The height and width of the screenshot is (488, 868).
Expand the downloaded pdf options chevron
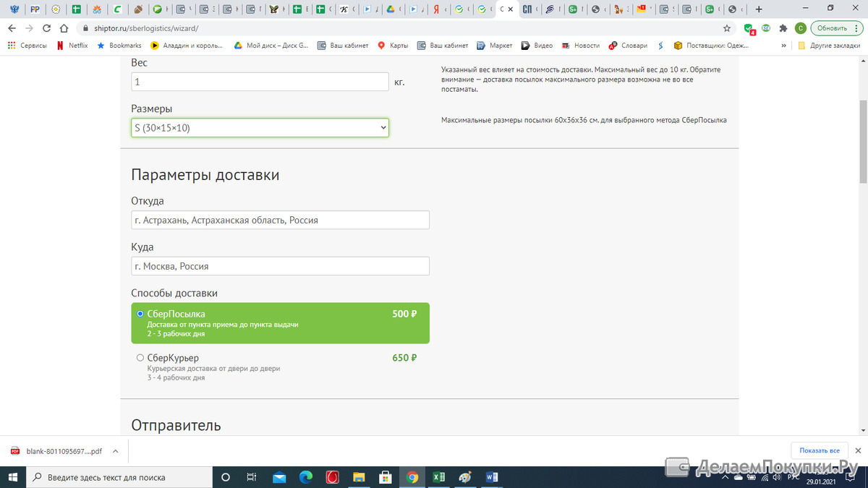click(x=116, y=450)
